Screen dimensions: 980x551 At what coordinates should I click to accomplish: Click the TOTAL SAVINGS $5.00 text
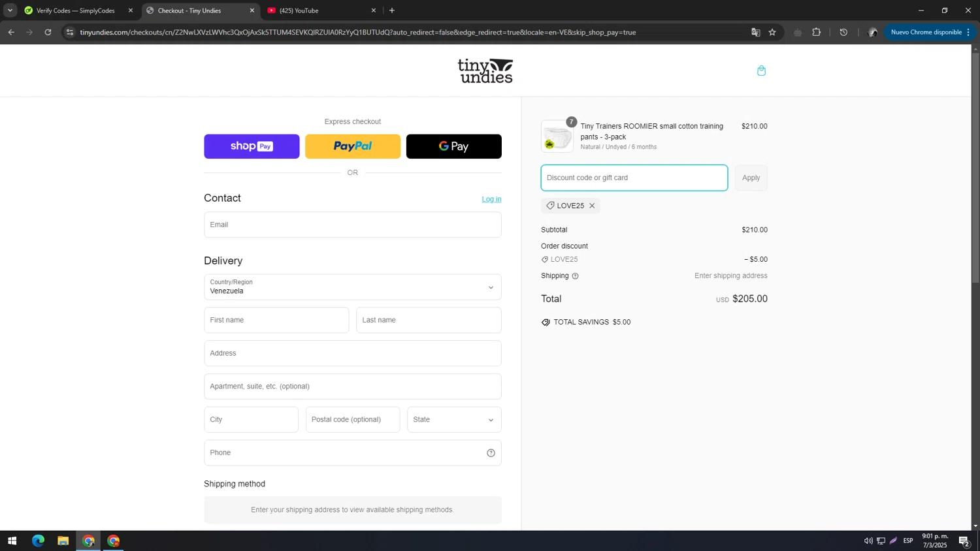pyautogui.click(x=592, y=323)
